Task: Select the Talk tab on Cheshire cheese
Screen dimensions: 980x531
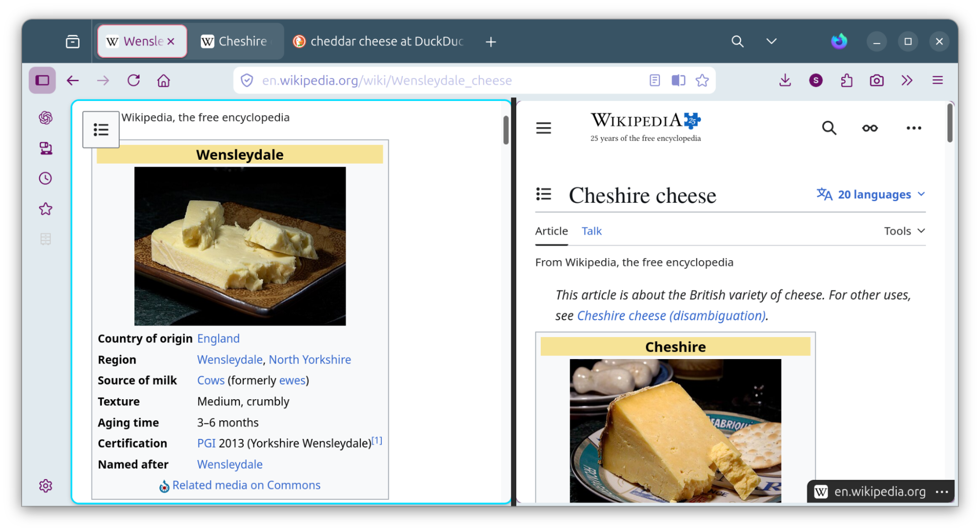Action: tap(591, 231)
